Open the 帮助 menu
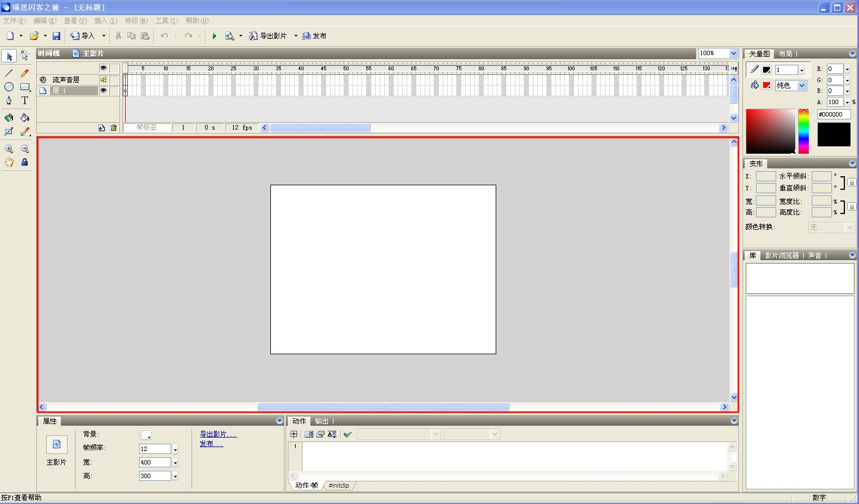Viewport: 859px width, 504px height. pyautogui.click(x=197, y=21)
